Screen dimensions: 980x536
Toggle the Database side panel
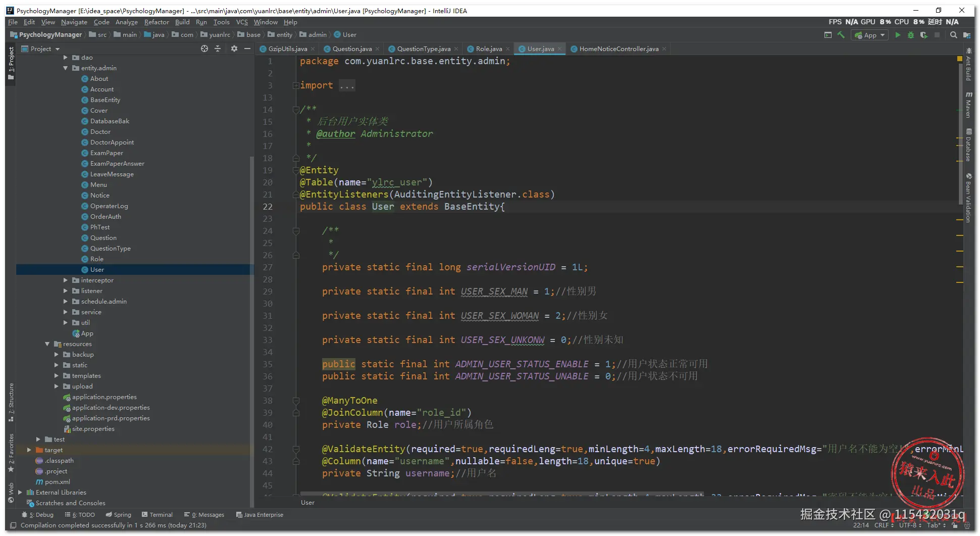[968, 145]
